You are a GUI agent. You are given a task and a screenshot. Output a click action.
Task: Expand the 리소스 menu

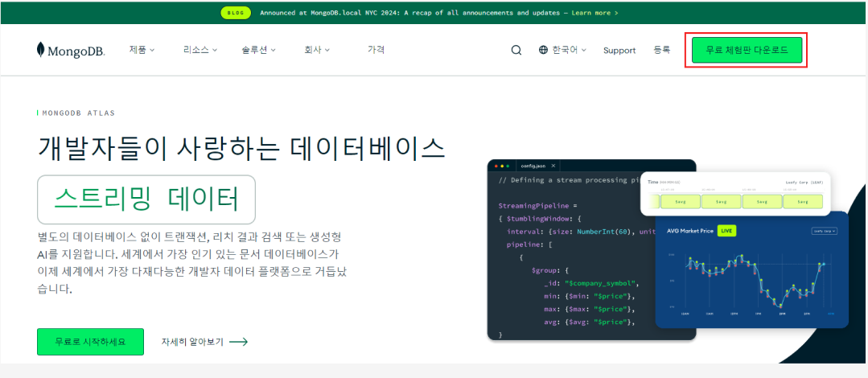[200, 50]
